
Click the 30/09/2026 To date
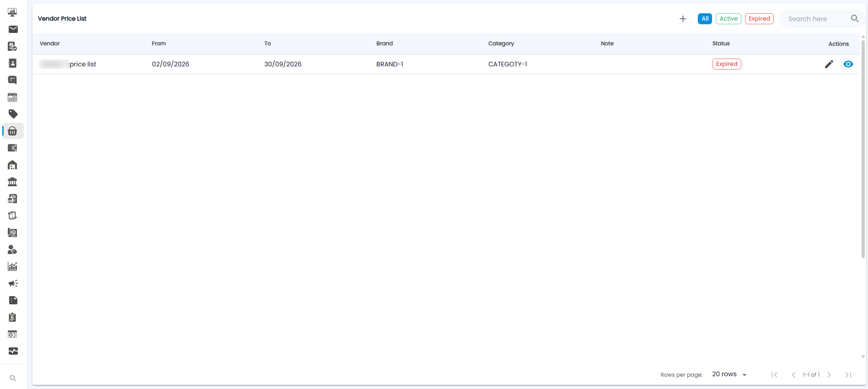coord(283,64)
